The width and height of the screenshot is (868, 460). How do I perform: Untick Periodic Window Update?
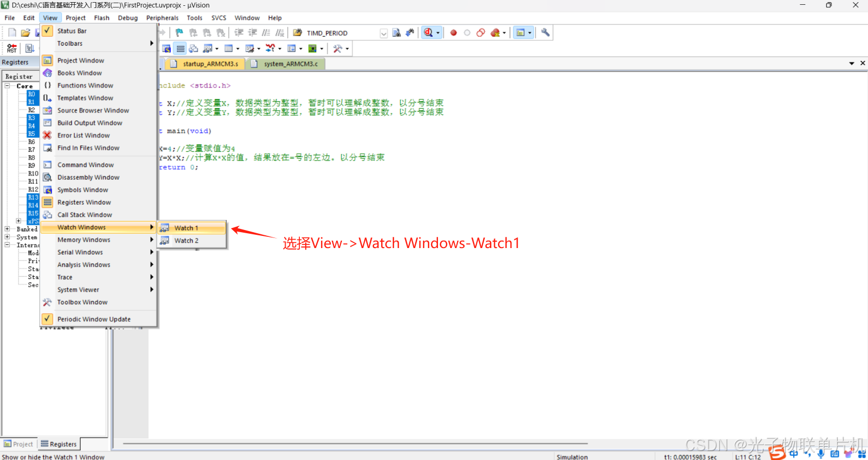(x=99, y=319)
